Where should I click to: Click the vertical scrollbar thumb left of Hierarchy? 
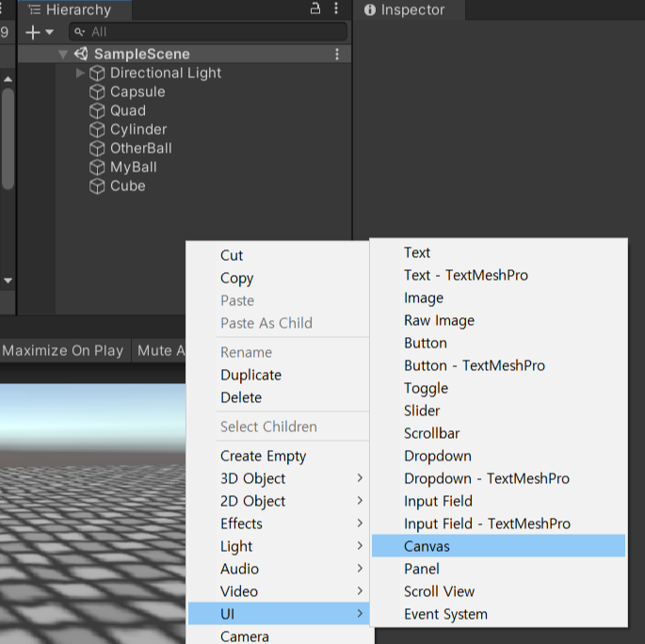[x=8, y=138]
